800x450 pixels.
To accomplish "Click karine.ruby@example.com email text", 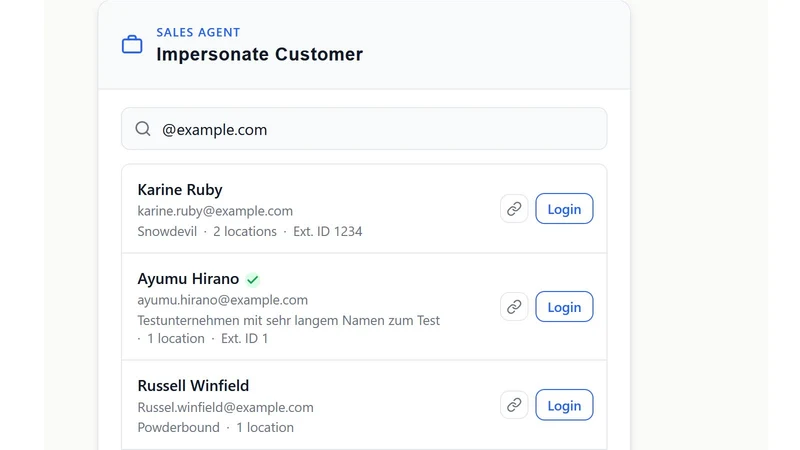I will click(215, 211).
